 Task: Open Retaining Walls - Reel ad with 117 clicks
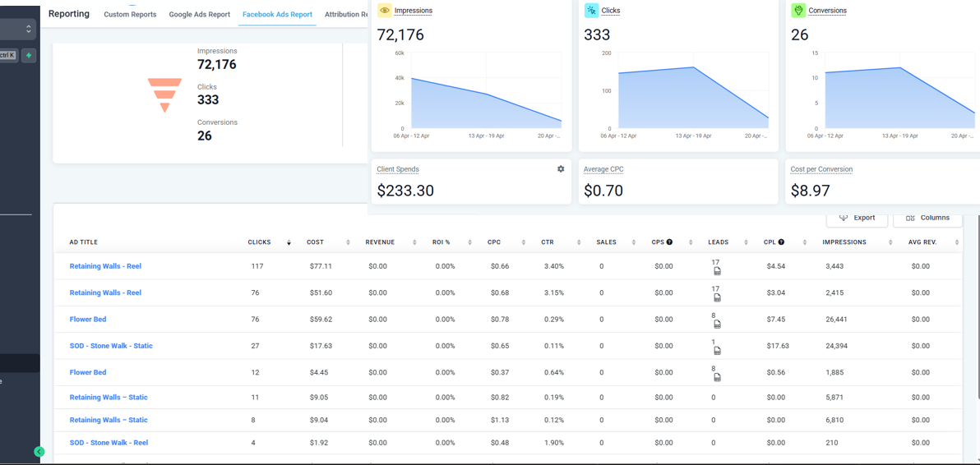(105, 266)
